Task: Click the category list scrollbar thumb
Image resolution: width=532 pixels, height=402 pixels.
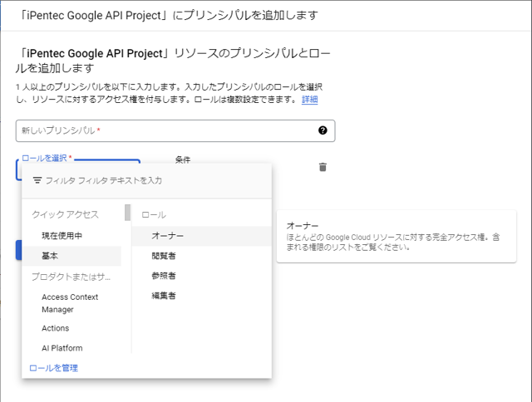Action: tap(127, 213)
